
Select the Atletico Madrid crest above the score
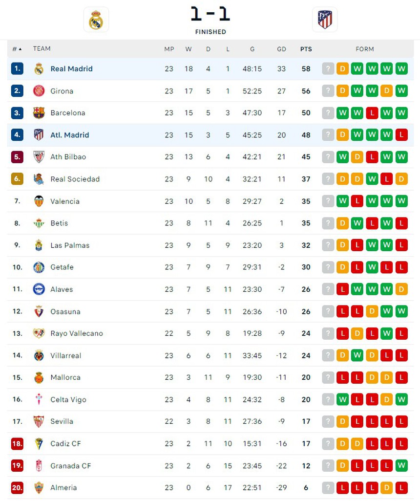click(325, 20)
